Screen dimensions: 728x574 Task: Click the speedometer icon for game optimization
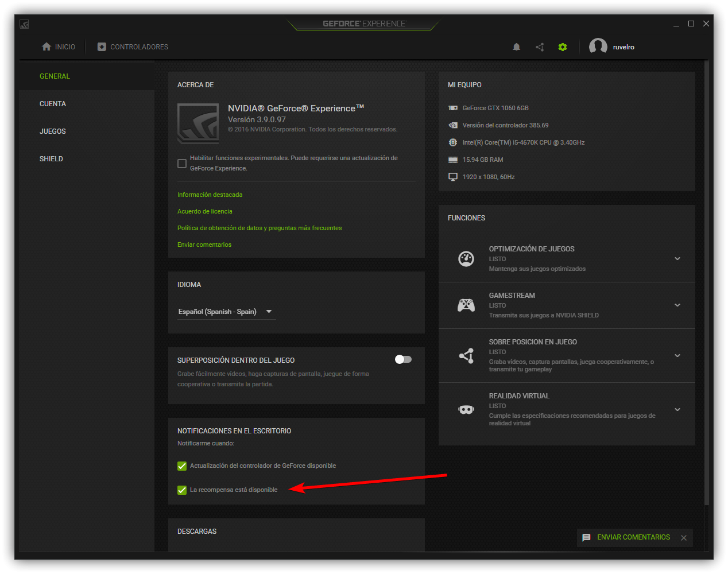pos(466,259)
